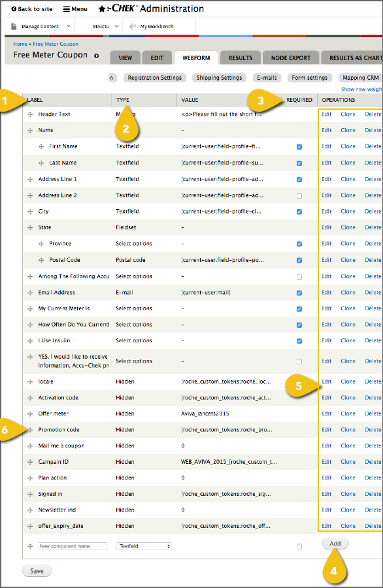Grab the drag handle for offer_expiry_date
The height and width of the screenshot is (588, 383).
pos(30,527)
